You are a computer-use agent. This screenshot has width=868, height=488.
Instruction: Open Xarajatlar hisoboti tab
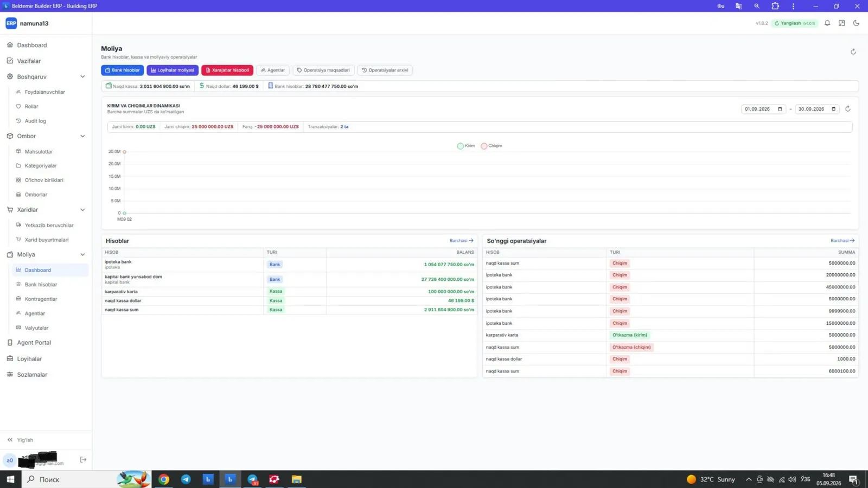pos(227,70)
